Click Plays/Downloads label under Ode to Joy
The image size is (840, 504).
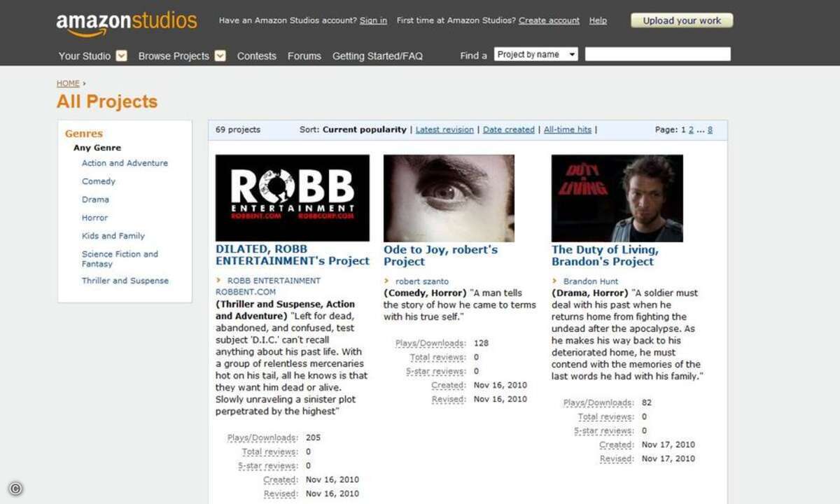pyautogui.click(x=430, y=343)
